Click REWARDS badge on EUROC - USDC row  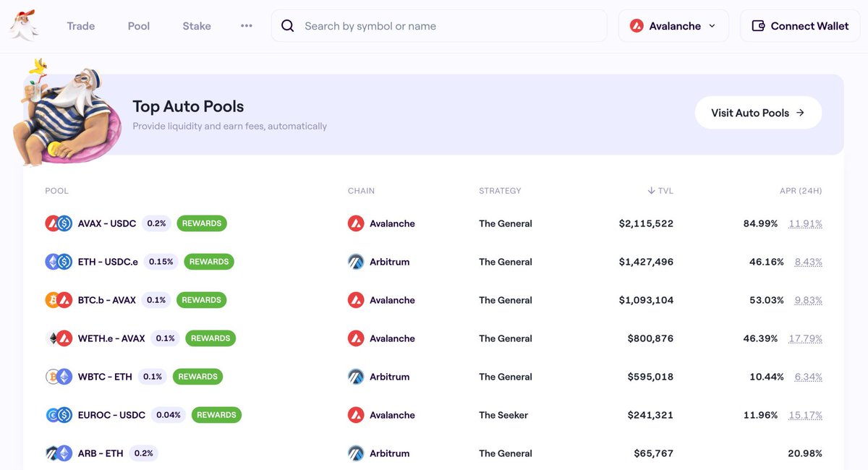point(216,415)
